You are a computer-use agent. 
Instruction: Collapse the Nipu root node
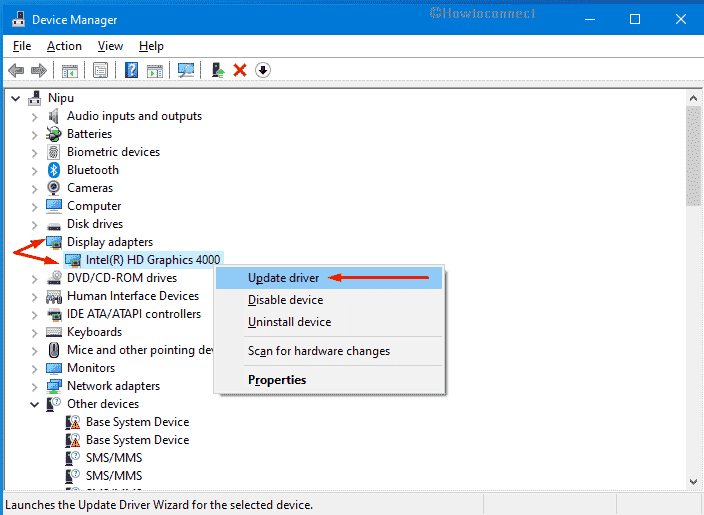[x=16, y=98]
